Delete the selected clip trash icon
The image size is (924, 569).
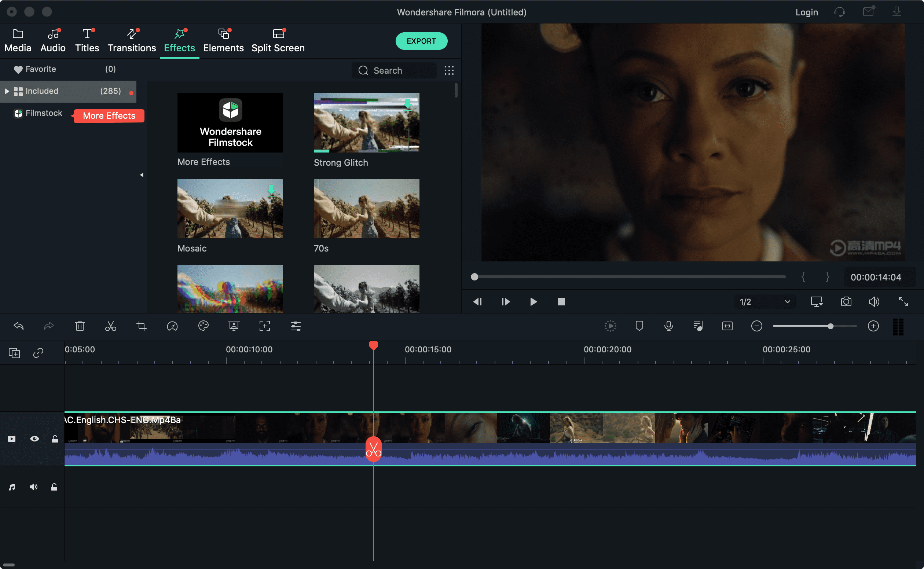coord(80,326)
